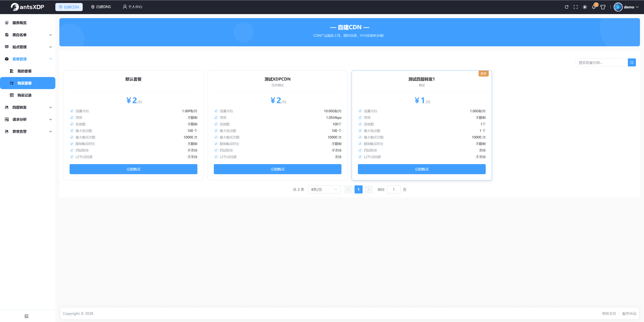Buy the 测试XDPCDN plan now
The height and width of the screenshot is (322, 644).
[x=278, y=169]
